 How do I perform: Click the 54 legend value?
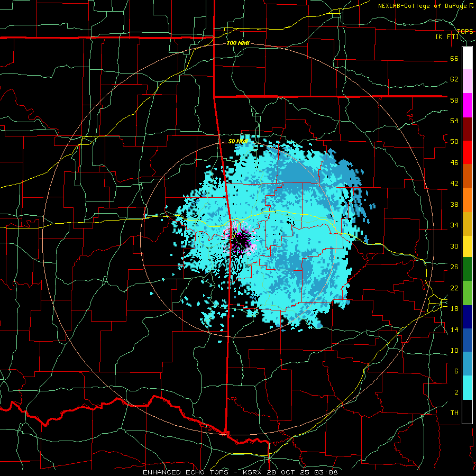454,121
